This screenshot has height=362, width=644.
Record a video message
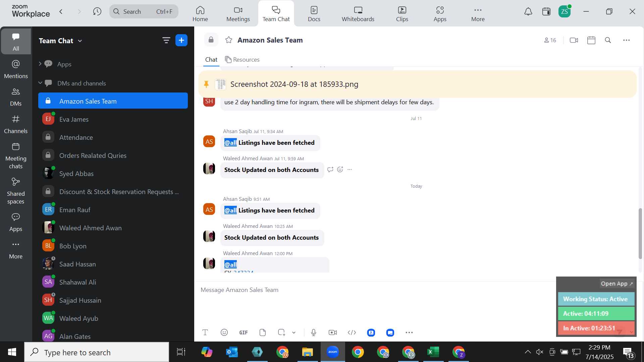333,333
